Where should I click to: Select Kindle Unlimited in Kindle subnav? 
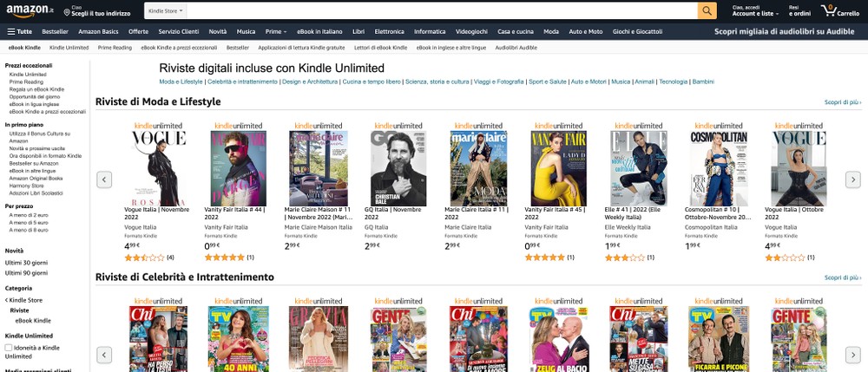(x=69, y=48)
